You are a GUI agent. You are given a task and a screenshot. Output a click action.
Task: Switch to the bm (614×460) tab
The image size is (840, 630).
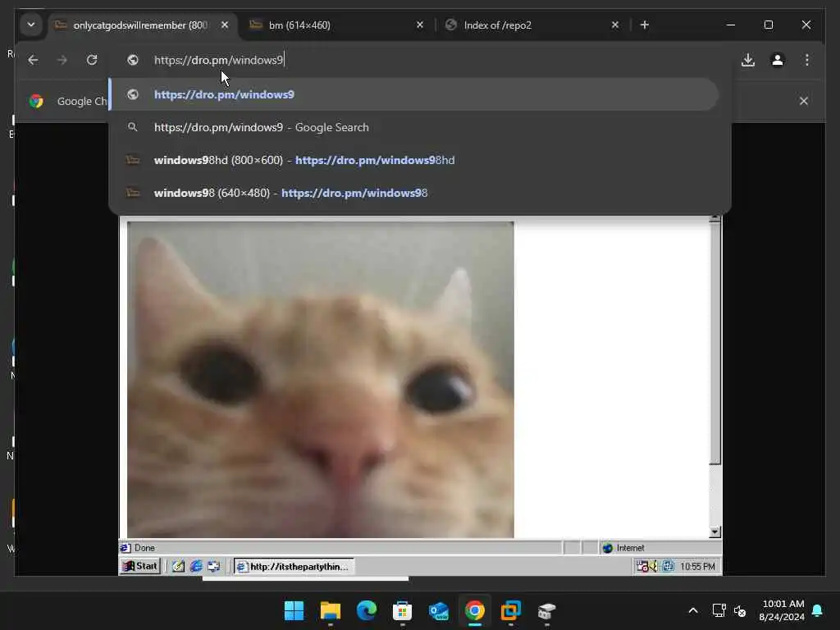click(x=337, y=25)
